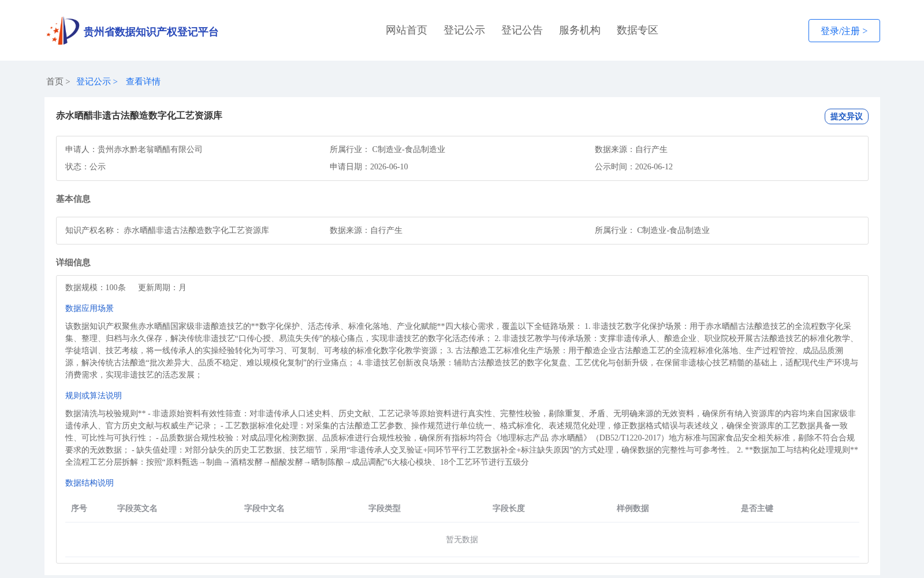
Task: Click 所属行业 in the 基本信息 panel
Action: click(652, 230)
